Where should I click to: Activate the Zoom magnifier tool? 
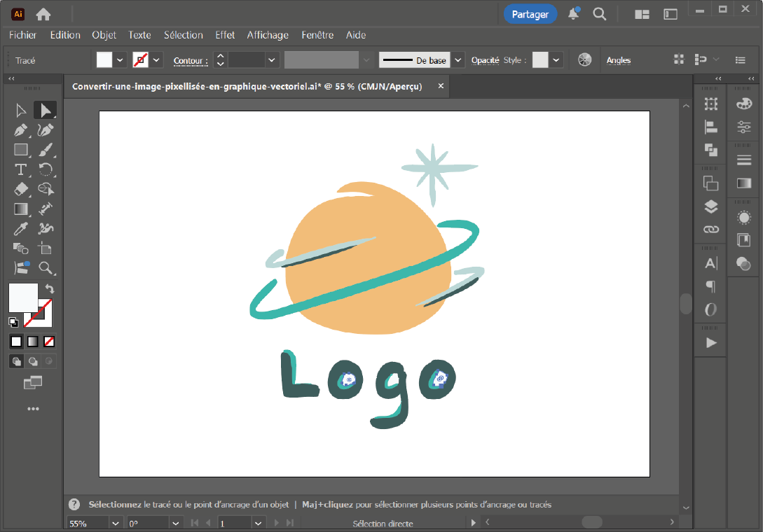coord(46,267)
